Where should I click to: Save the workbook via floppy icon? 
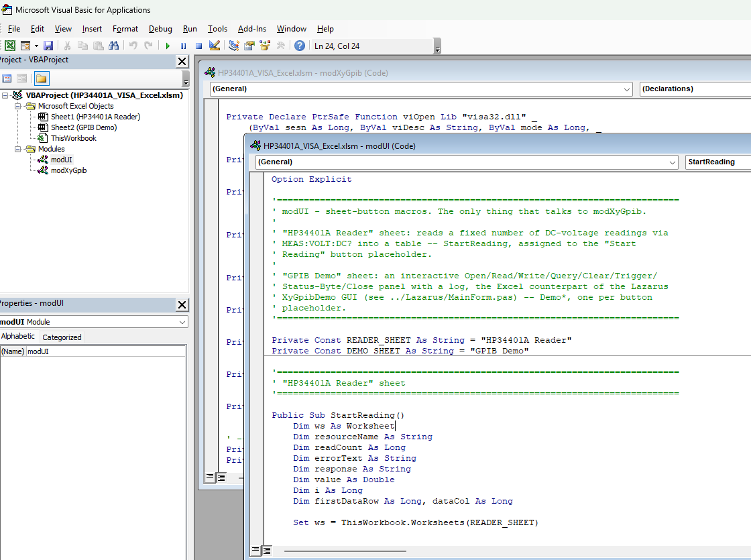point(48,46)
